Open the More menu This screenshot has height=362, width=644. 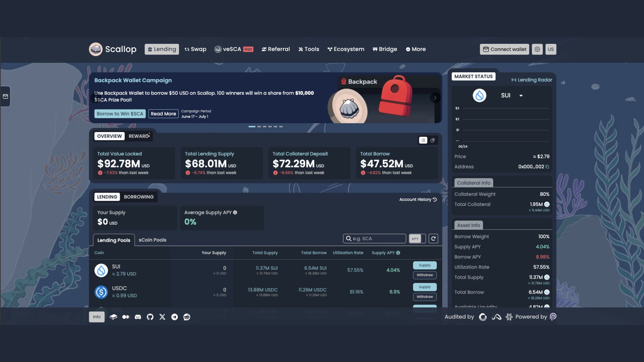pyautogui.click(x=416, y=49)
